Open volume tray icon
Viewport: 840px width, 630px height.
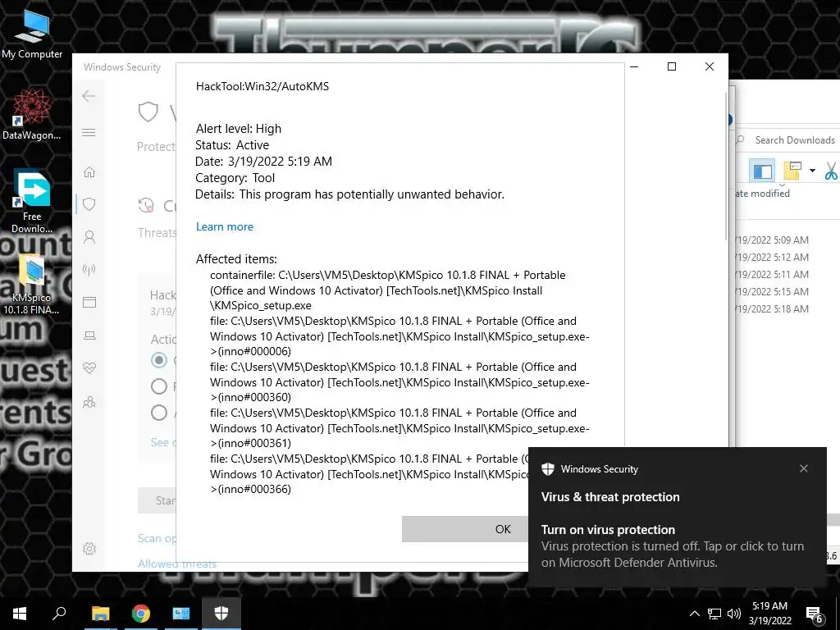pos(734,614)
